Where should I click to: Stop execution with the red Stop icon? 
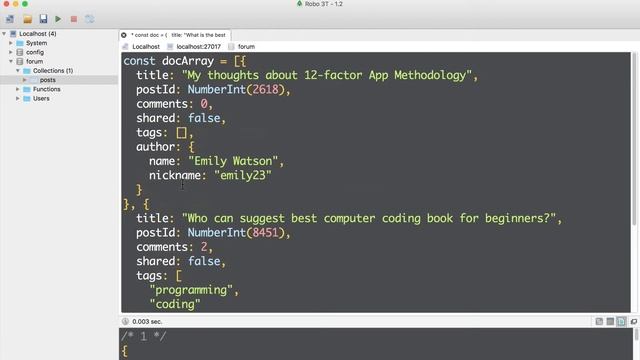click(74, 19)
